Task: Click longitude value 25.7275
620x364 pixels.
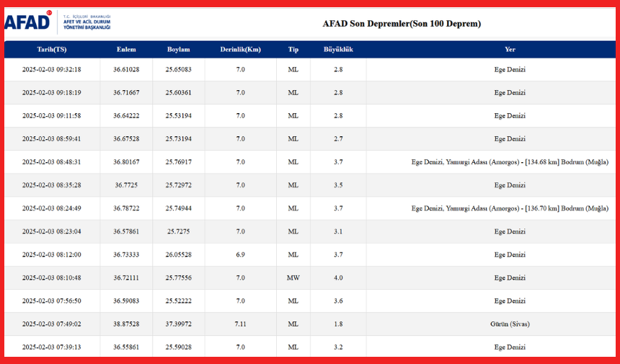Action: click(x=178, y=231)
